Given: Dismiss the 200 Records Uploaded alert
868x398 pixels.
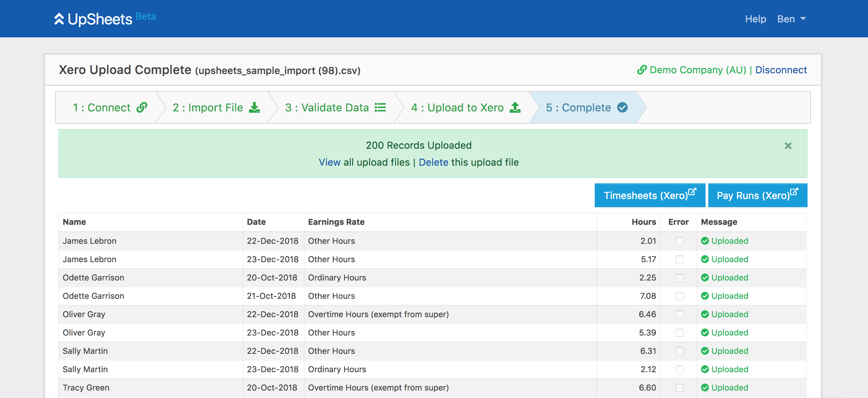Looking at the screenshot, I should tap(788, 146).
